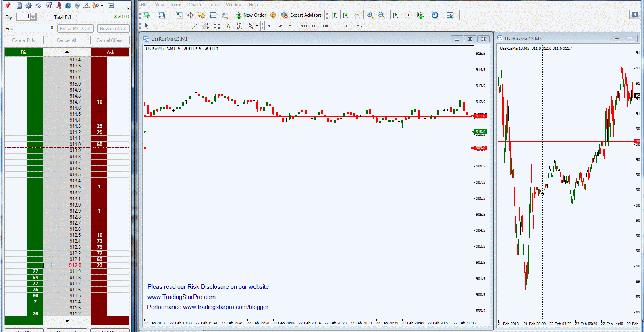Open the File menu
This screenshot has width=644, height=332.
pos(144,5)
